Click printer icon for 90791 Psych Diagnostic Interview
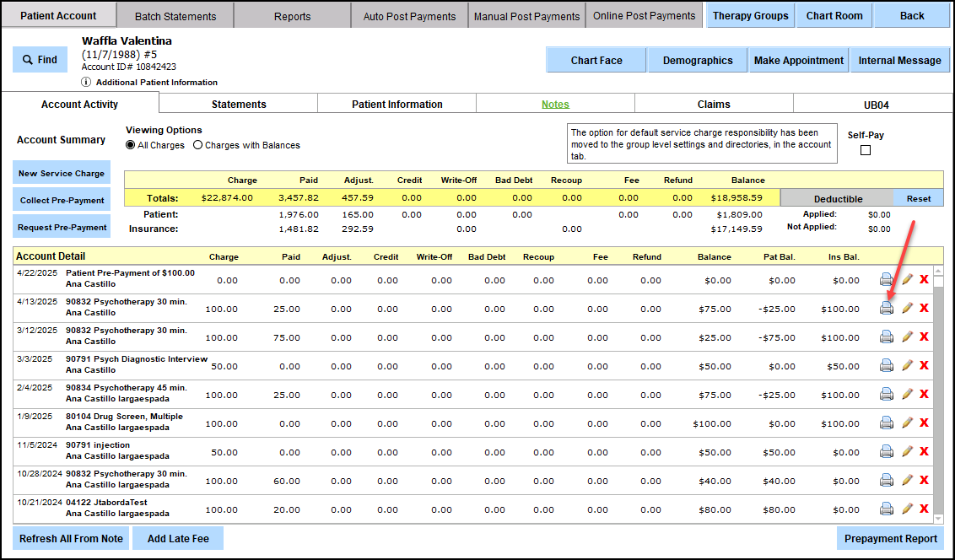This screenshot has width=955, height=560. tap(887, 365)
